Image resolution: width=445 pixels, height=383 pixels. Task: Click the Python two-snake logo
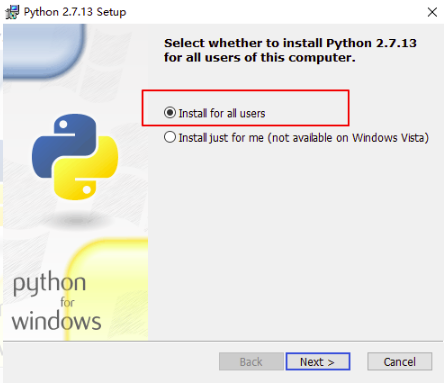pyautogui.click(x=75, y=157)
